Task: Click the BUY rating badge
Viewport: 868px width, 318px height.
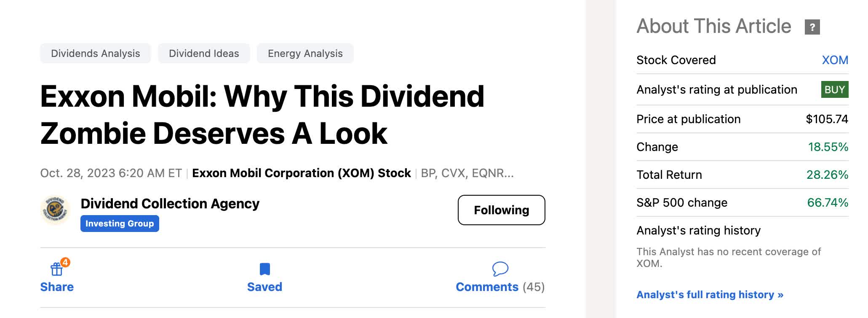Action: pos(834,89)
